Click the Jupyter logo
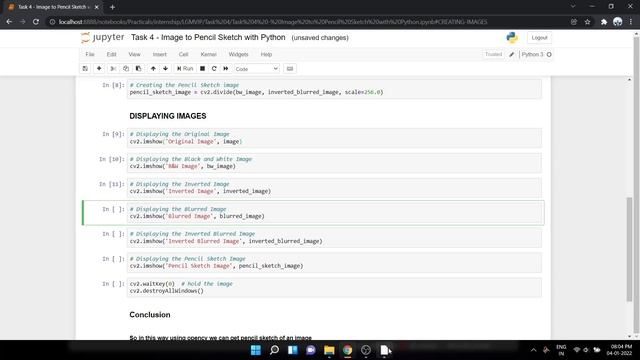Viewport: 640px width, 360px height. 102,38
